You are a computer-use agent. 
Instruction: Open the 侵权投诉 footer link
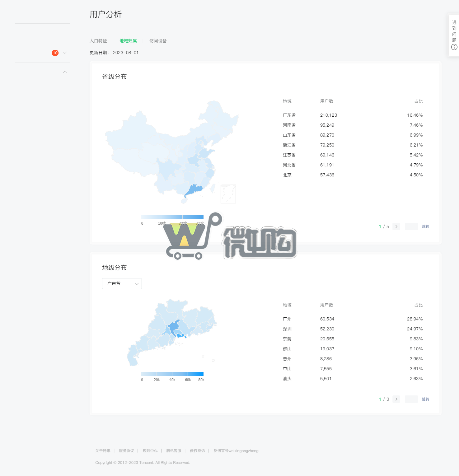point(197,450)
